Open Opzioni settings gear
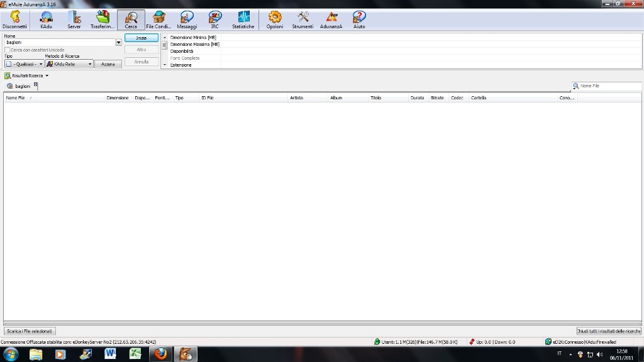 tap(275, 20)
